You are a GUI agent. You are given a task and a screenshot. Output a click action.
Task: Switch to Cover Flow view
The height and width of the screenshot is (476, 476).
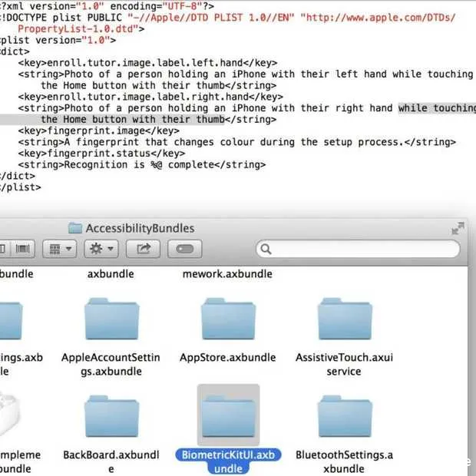pyautogui.click(x=23, y=249)
